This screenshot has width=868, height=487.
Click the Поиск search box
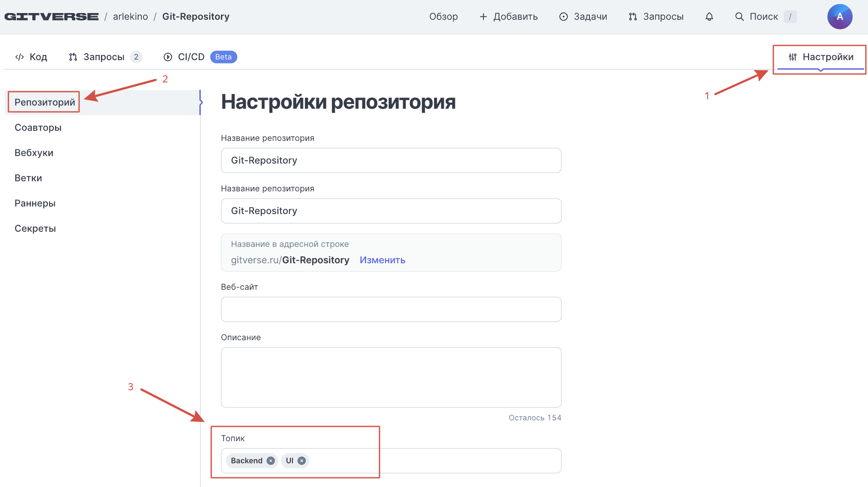point(766,16)
